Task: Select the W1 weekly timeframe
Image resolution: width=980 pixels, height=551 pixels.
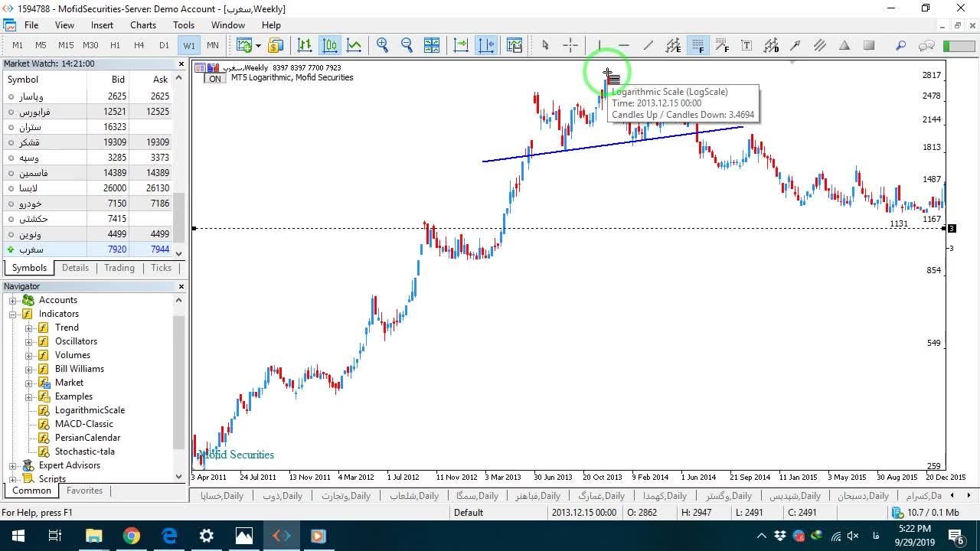Action: coord(189,45)
